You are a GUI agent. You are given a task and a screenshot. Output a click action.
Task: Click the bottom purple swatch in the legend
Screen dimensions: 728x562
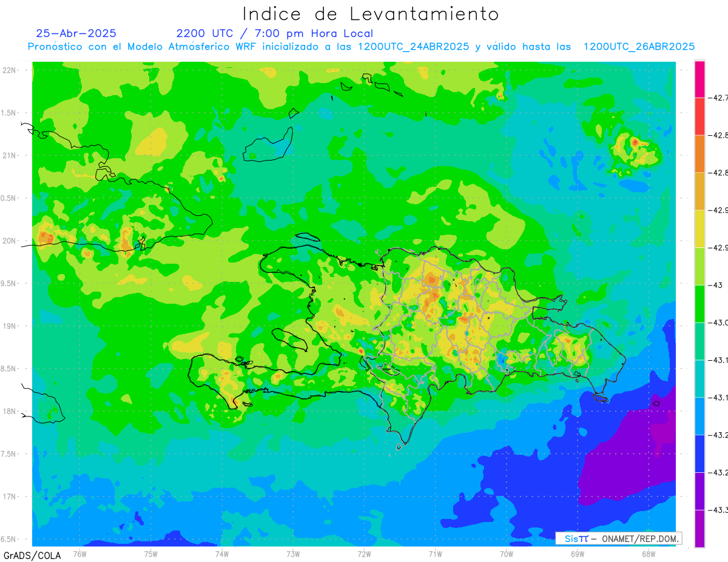(x=699, y=529)
